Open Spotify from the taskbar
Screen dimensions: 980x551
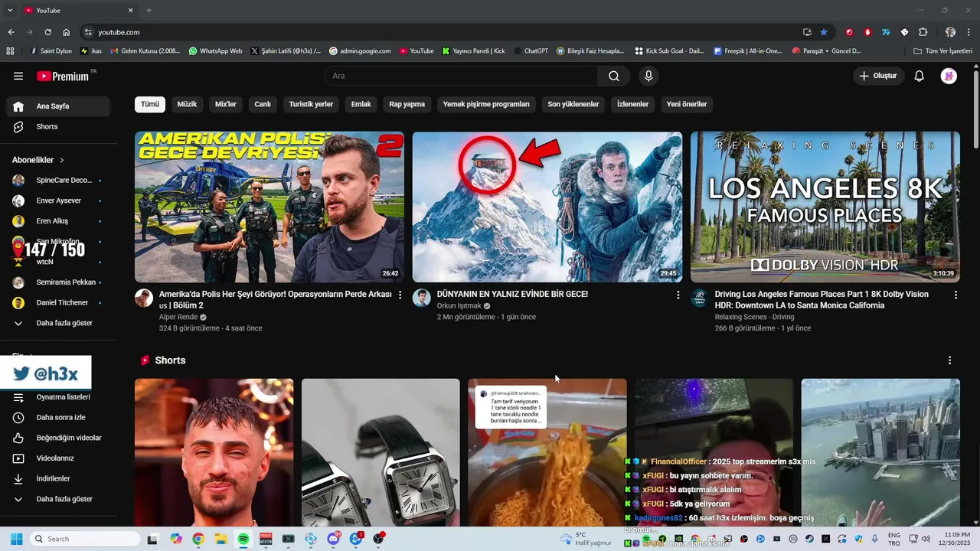[243, 539]
